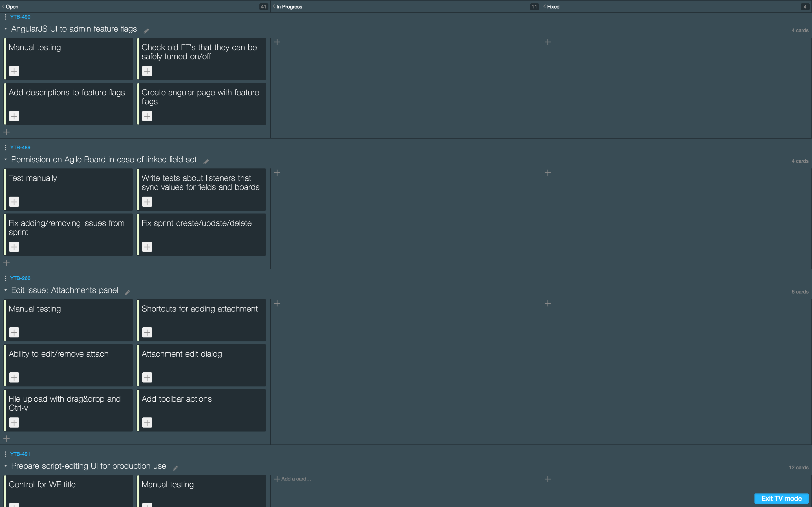Click plus icon on Fix sprint create/update/delete card
Viewport: 812px width, 507px height.
click(x=147, y=247)
